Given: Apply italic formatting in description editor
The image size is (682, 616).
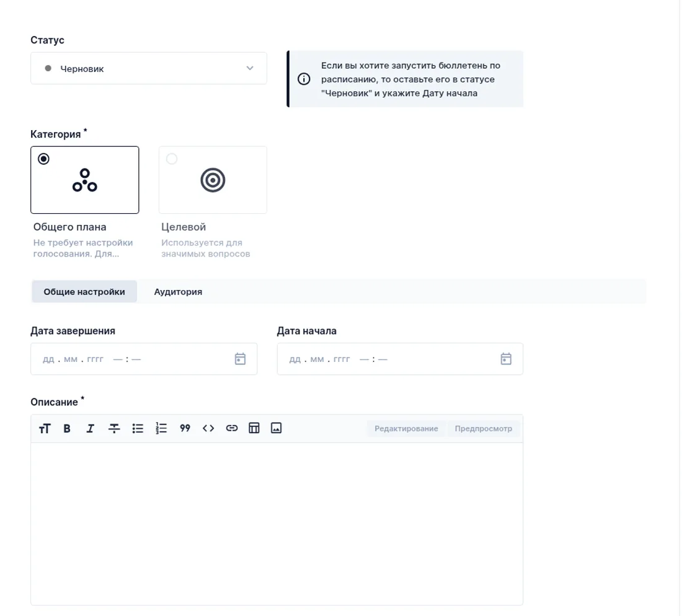Looking at the screenshot, I should coord(90,429).
